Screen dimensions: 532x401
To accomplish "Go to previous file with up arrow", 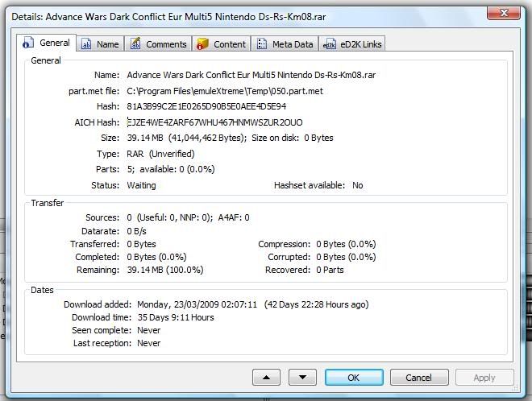I will (x=266, y=378).
